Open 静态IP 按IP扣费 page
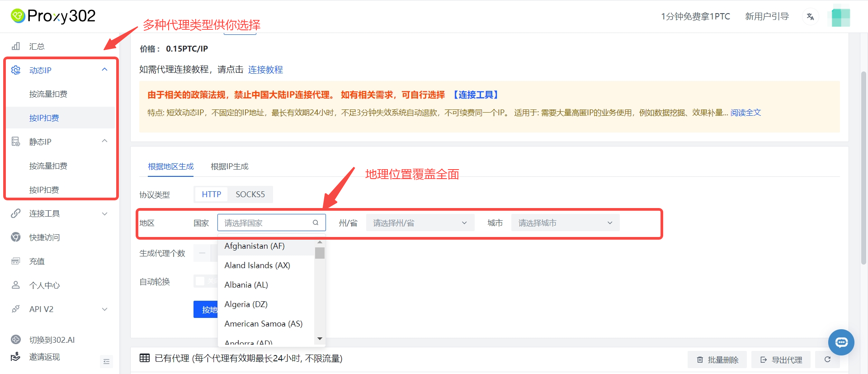 (x=44, y=190)
